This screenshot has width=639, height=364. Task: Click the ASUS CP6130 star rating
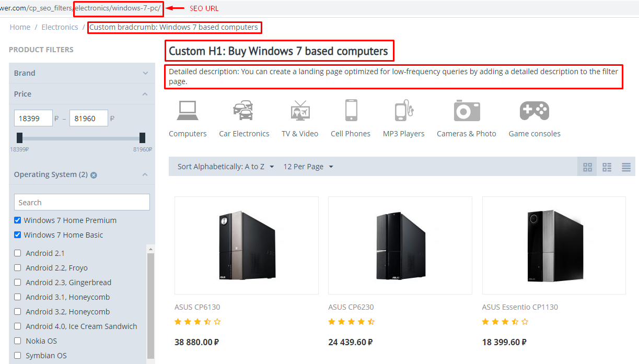[x=197, y=322]
